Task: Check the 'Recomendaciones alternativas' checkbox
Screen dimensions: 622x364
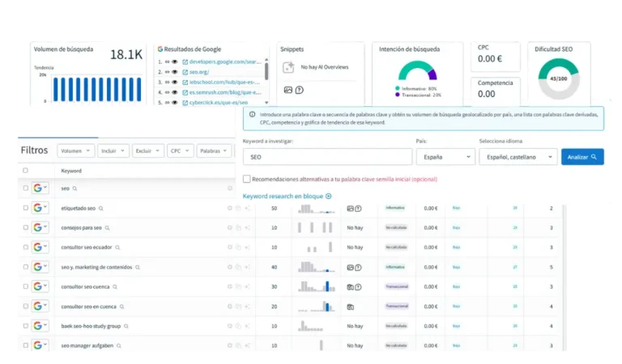Action: [247, 179]
